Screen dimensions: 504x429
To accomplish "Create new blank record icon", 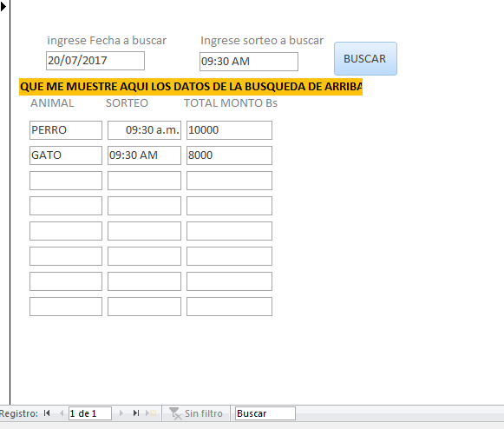I will tap(151, 413).
